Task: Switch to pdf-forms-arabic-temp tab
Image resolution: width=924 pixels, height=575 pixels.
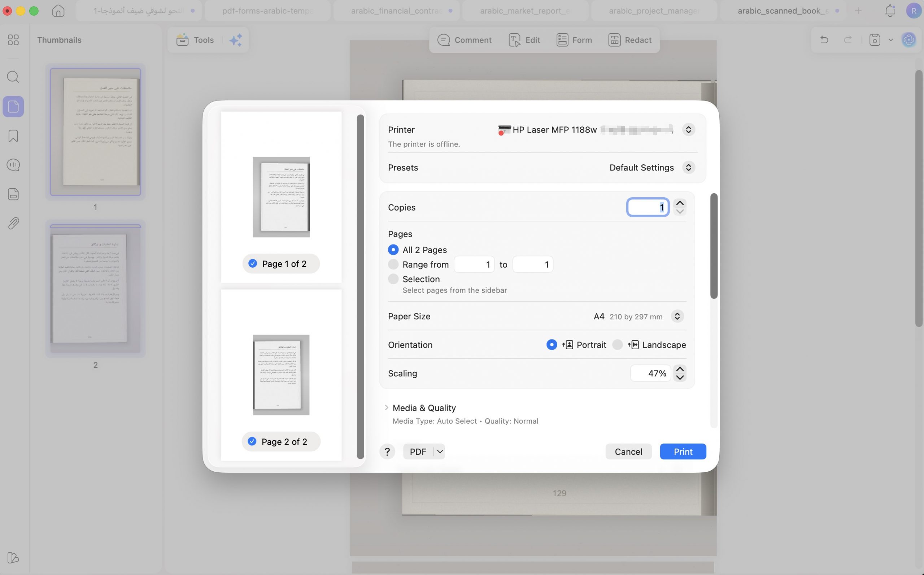Action: [x=267, y=10]
